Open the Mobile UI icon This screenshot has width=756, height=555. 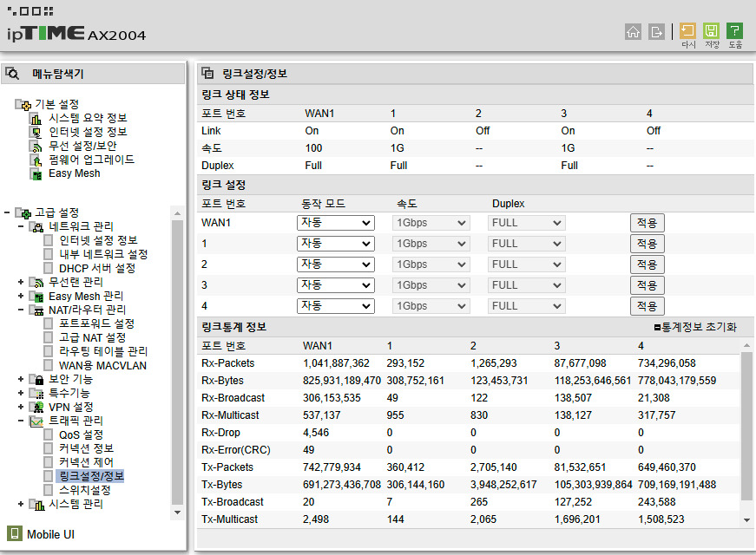click(15, 533)
